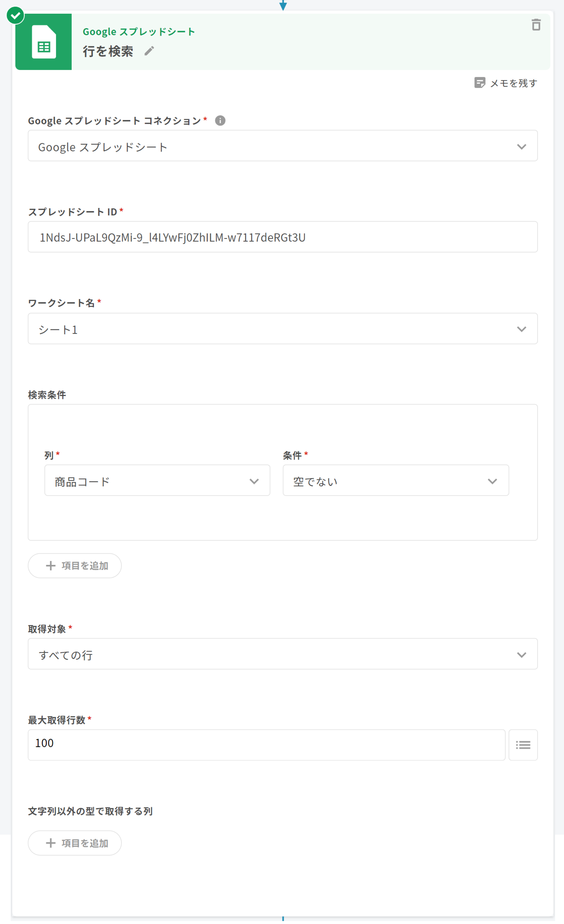The height and width of the screenshot is (924, 564).
Task: Click the Google Sheets app icon
Action: 44,42
